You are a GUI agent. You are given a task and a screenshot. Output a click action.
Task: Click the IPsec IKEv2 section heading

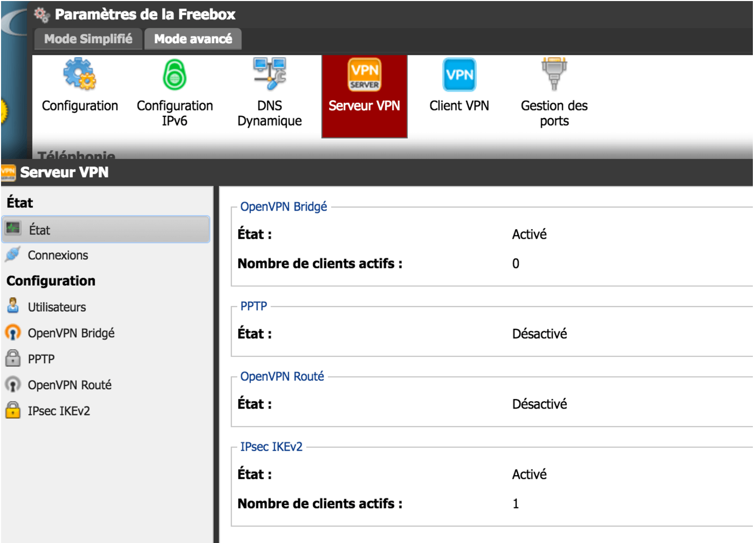point(271,447)
